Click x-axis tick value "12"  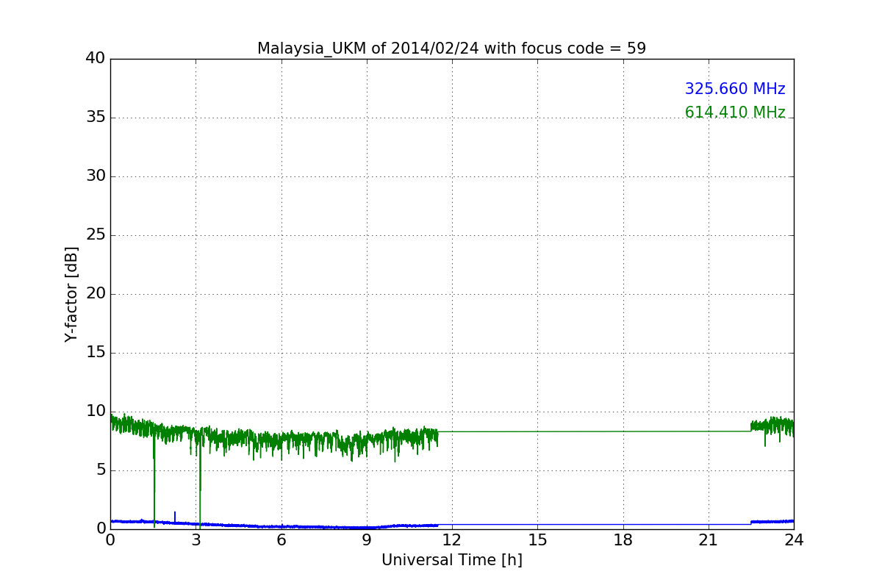point(452,540)
